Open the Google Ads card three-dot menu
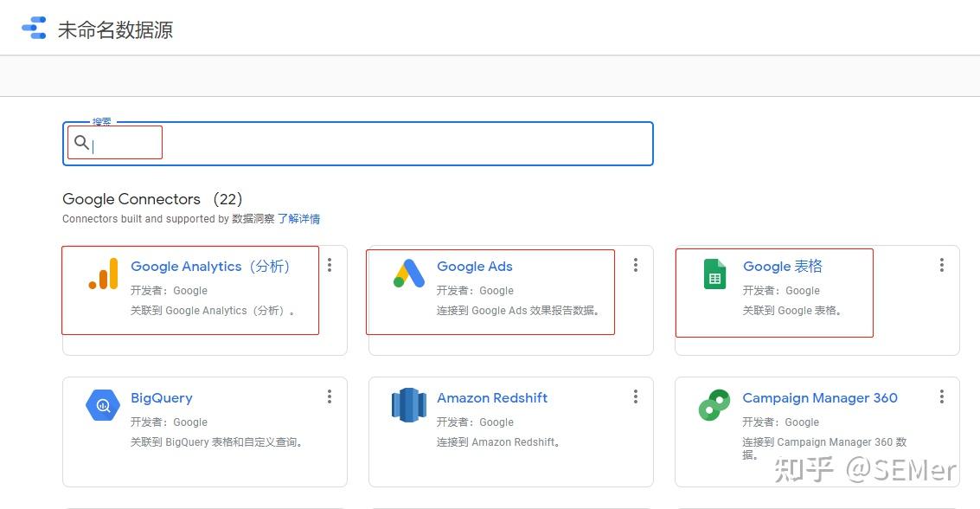Viewport: 980px width, 509px height. click(636, 265)
